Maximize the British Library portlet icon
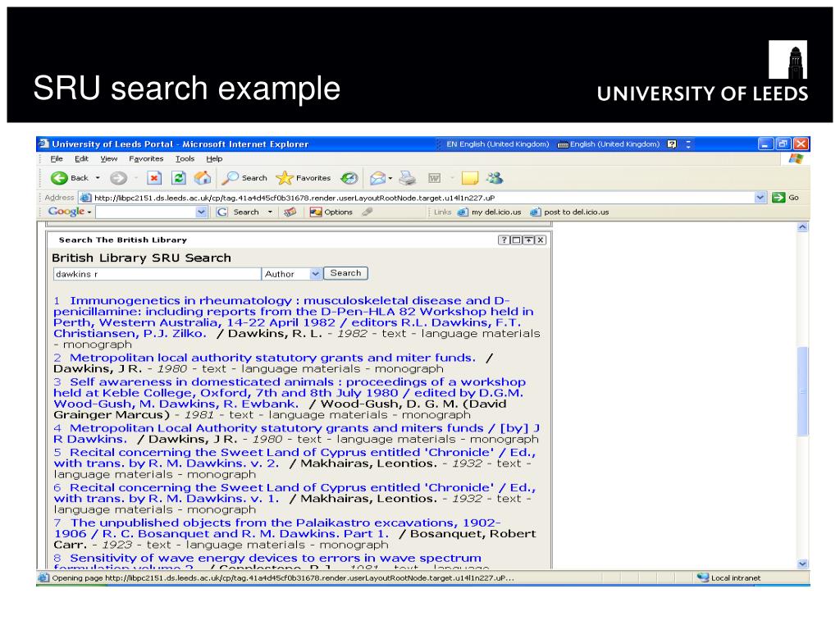This screenshot has width=840, height=630. (516, 240)
